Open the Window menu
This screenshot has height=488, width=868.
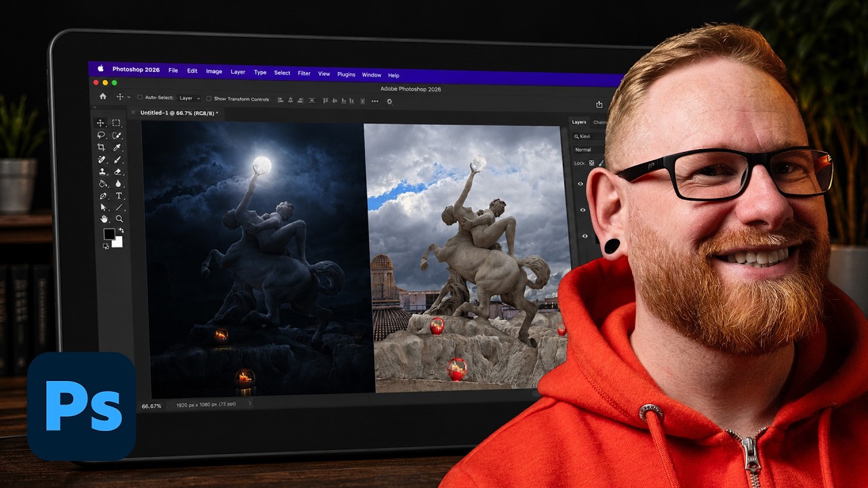pos(372,75)
